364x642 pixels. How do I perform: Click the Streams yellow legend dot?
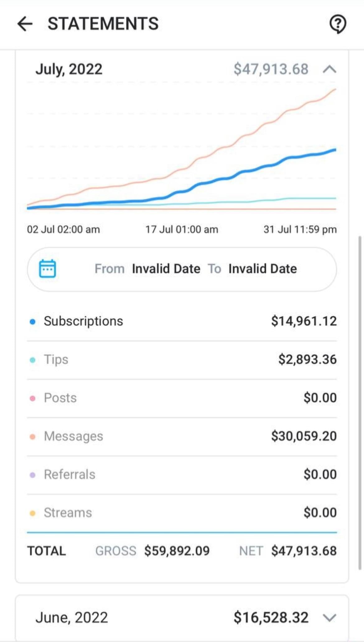point(32,513)
